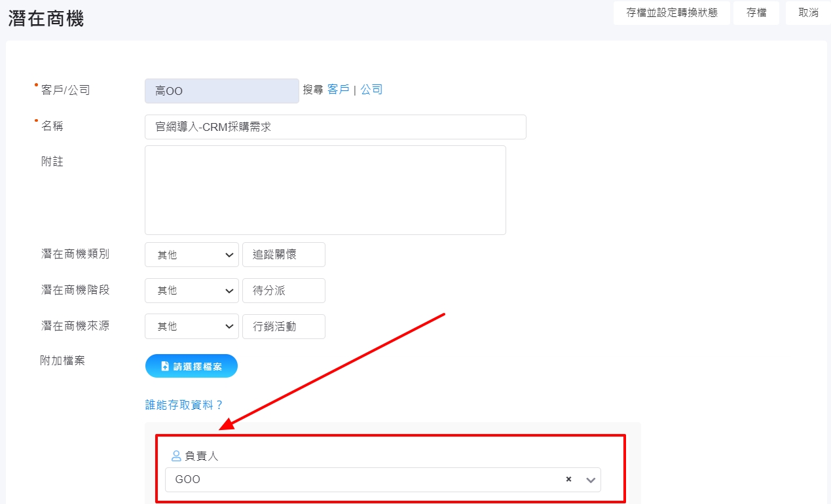The height and width of the screenshot is (504, 831).
Task: Expand the 潛在商機階段 dropdown
Action: [191, 291]
